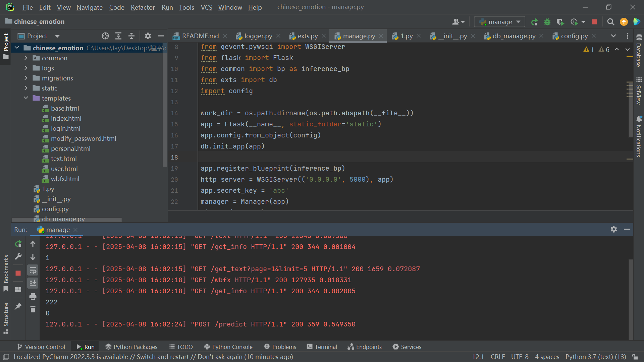Open the Refactor menu
This screenshot has width=644, height=362.
(143, 7)
